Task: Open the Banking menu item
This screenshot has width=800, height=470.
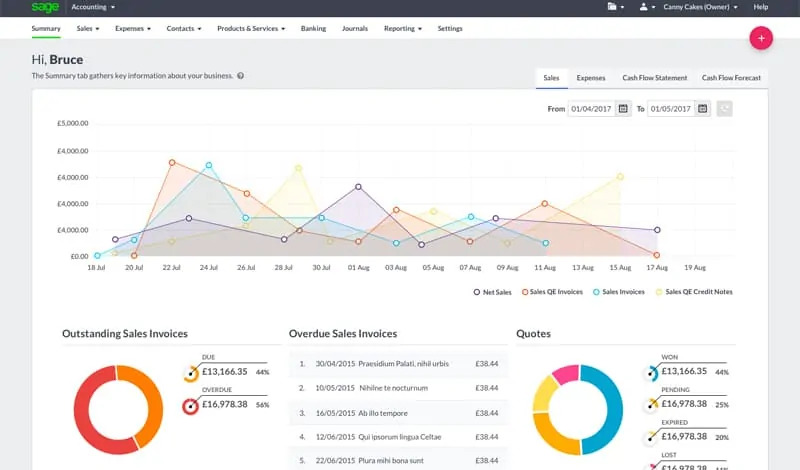Action: [x=313, y=29]
